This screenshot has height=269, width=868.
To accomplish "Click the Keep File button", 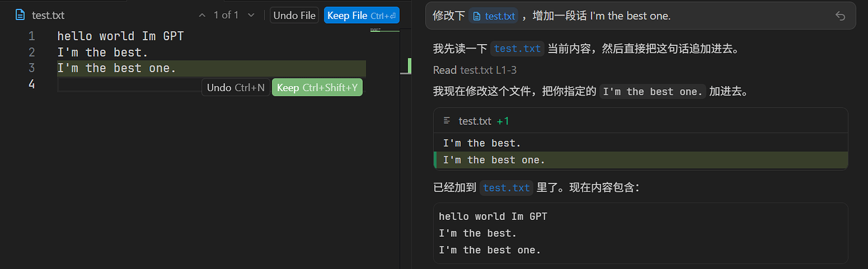I will click(362, 15).
